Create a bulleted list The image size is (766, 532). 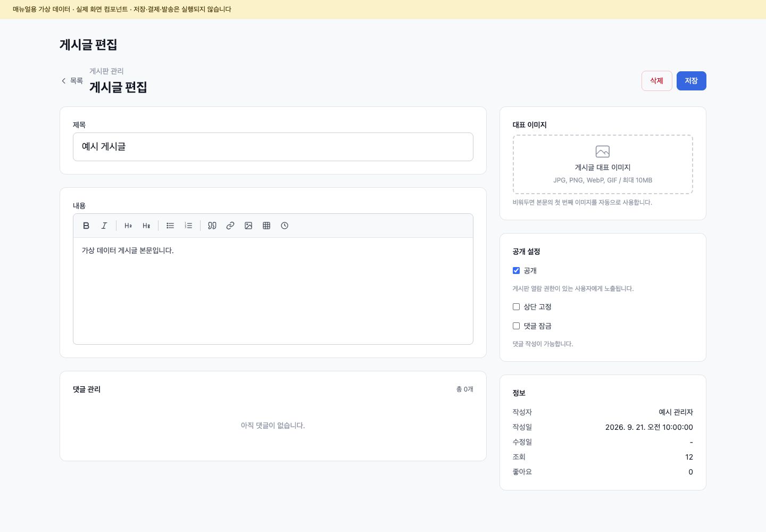170,226
